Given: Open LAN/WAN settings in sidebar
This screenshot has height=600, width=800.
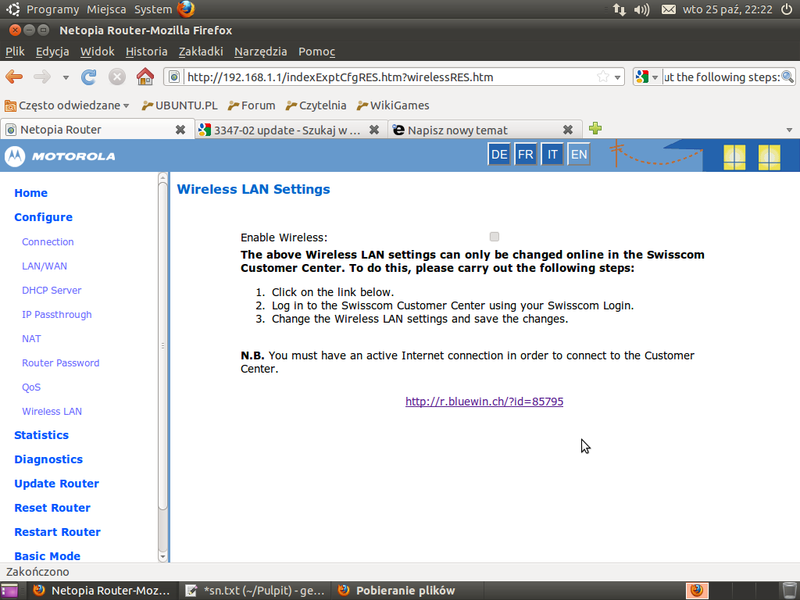Looking at the screenshot, I should point(44,266).
